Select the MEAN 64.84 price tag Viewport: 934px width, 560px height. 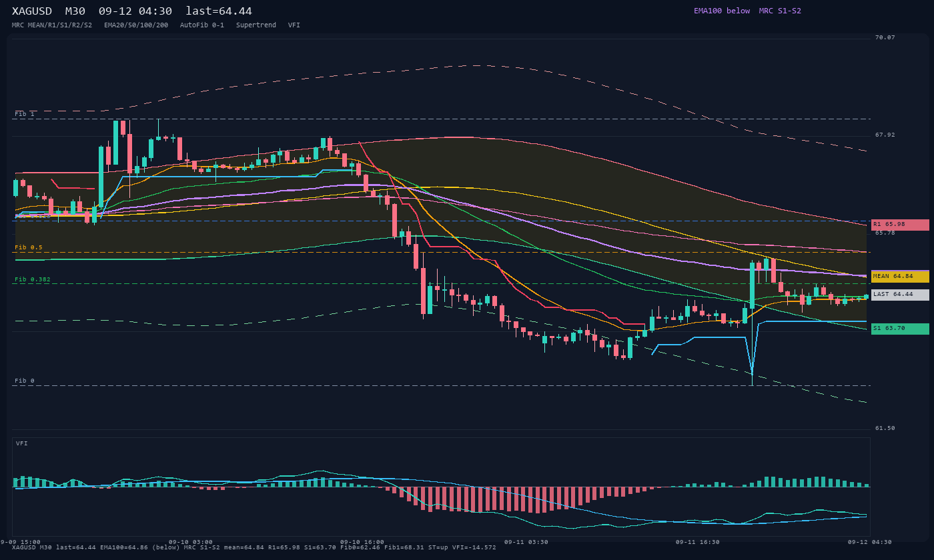(x=900, y=277)
